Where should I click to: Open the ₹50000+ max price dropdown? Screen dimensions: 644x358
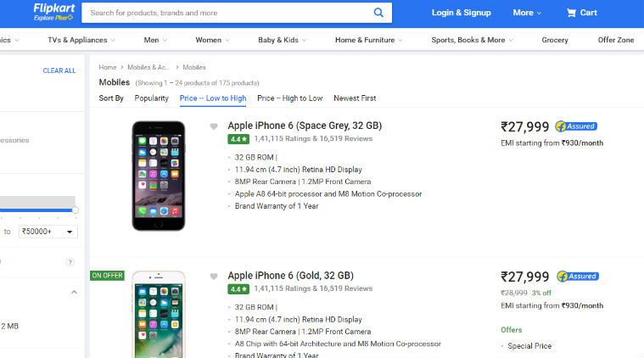click(x=48, y=232)
